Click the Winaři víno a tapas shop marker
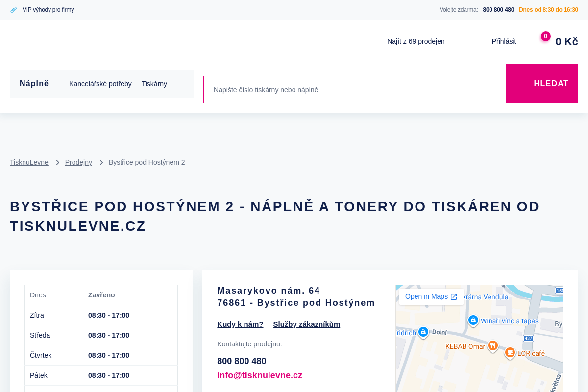Image resolution: width=588 pixels, height=392 pixels. 473,320
